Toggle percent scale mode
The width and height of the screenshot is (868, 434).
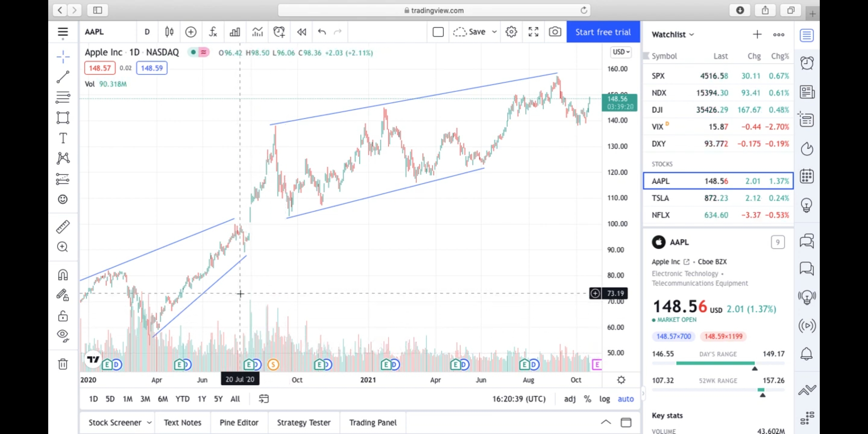588,399
